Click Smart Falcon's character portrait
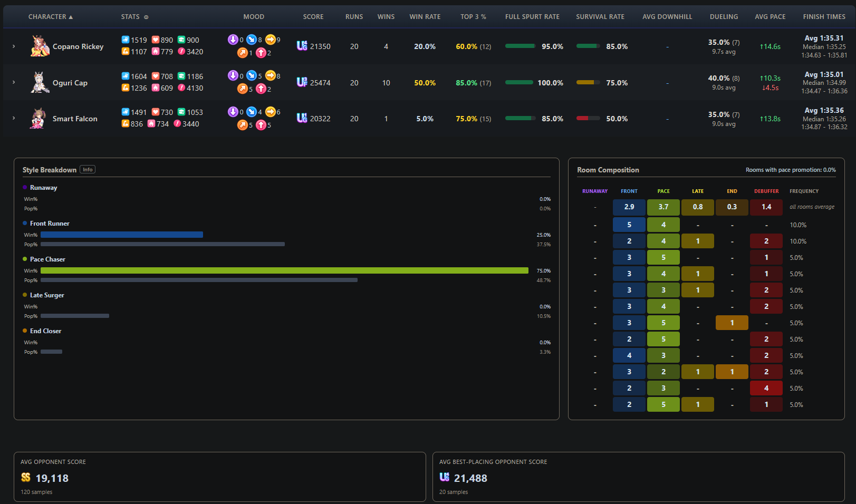The image size is (856, 504). (38, 118)
